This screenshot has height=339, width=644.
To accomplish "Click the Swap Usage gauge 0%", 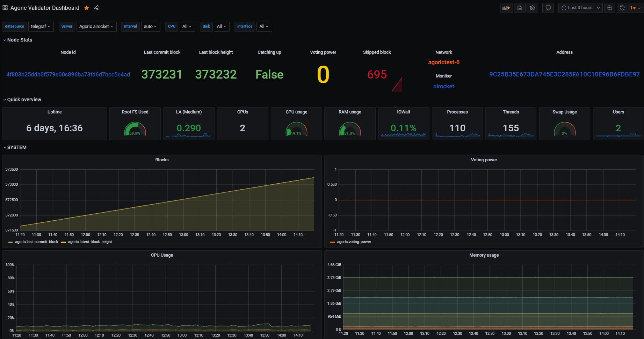I will click(565, 130).
